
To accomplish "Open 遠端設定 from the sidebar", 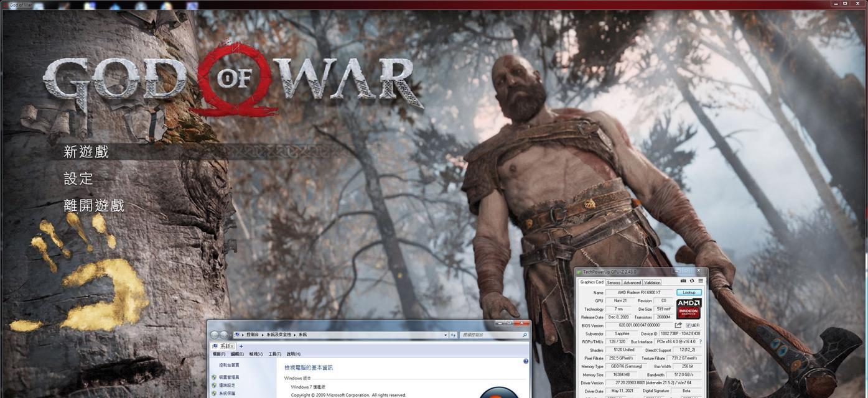I will [226, 386].
